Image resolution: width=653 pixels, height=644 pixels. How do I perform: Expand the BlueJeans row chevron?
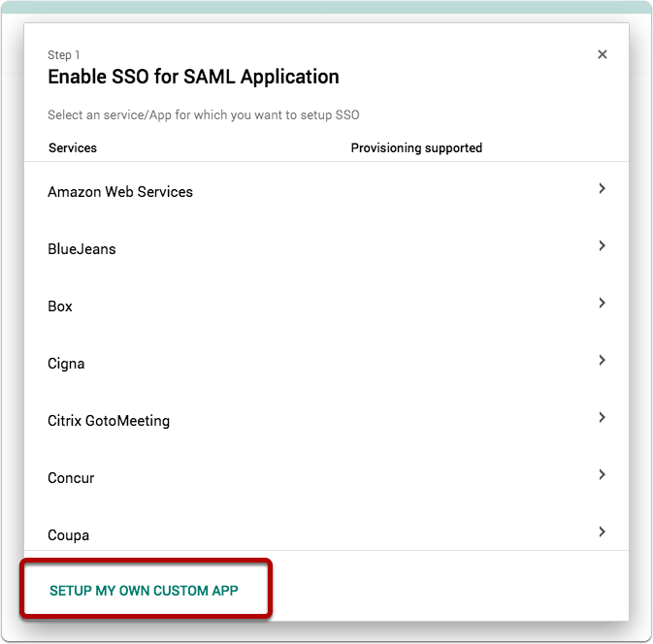(x=602, y=245)
